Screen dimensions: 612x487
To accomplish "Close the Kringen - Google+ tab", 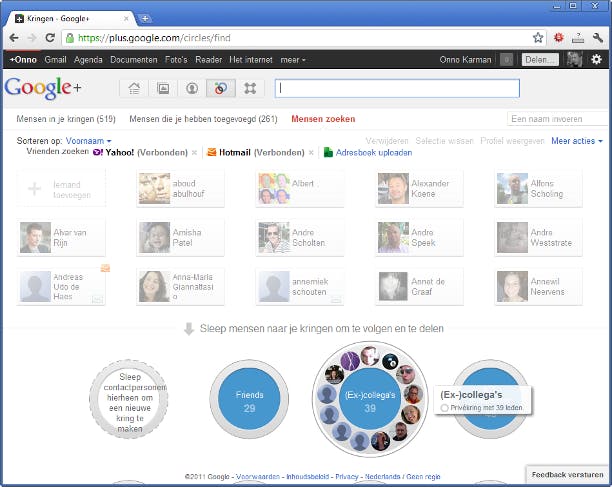I will 126,18.
